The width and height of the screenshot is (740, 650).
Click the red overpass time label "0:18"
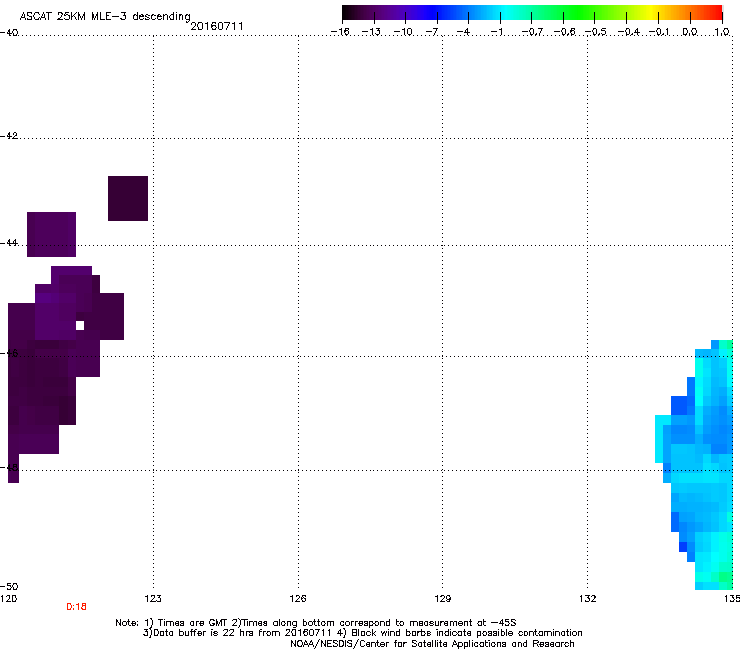click(76, 607)
